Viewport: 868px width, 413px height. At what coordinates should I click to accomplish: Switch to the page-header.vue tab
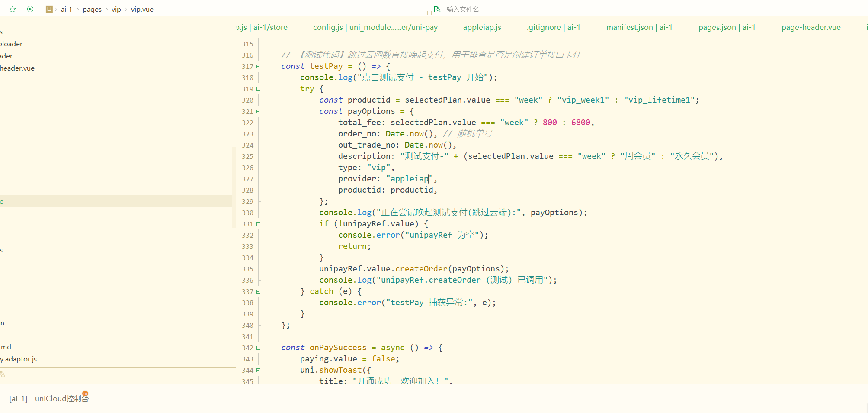810,27
